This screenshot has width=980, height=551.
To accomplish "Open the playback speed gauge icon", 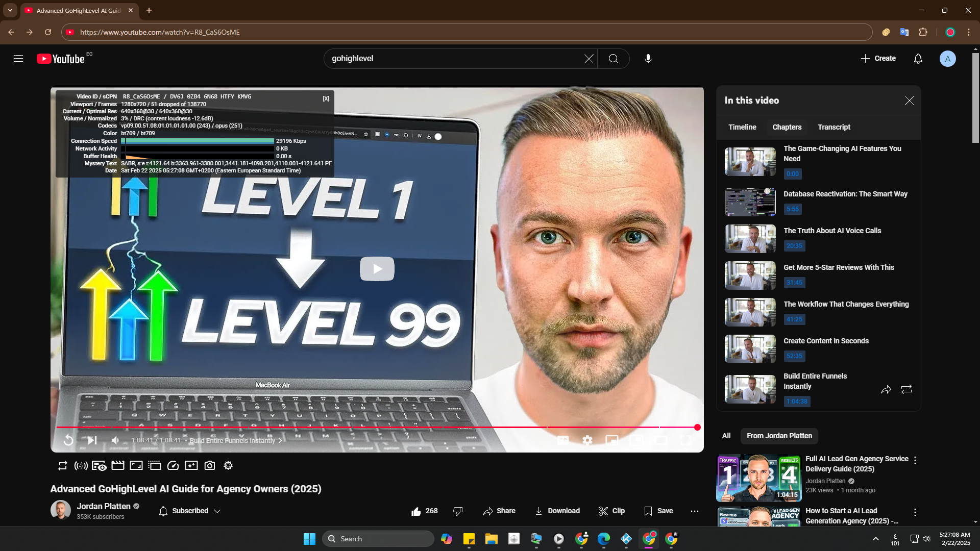I will point(173,465).
